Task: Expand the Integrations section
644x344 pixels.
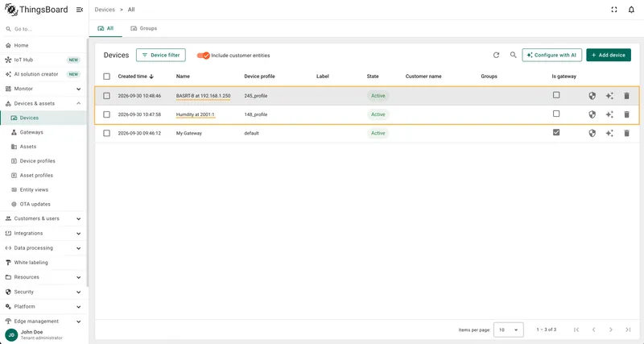Action: pos(43,234)
